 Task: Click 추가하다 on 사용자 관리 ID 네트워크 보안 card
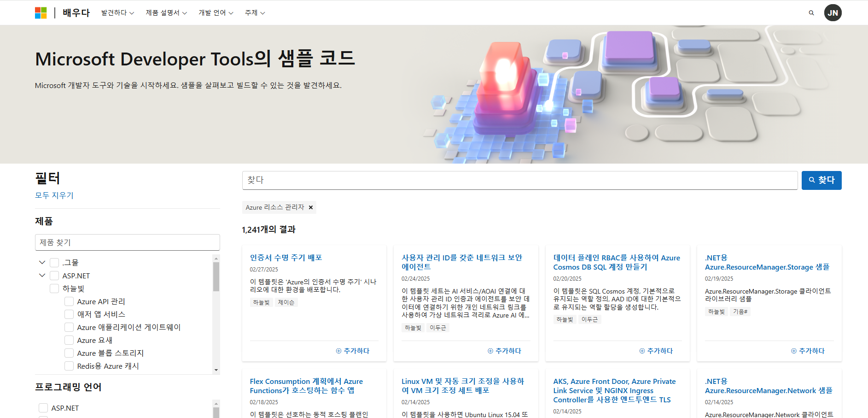504,351
